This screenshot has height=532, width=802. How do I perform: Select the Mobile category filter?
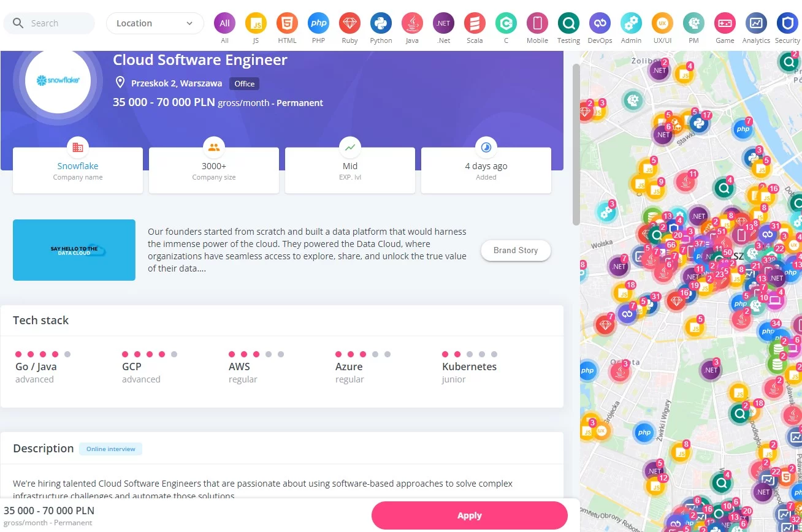click(x=537, y=23)
